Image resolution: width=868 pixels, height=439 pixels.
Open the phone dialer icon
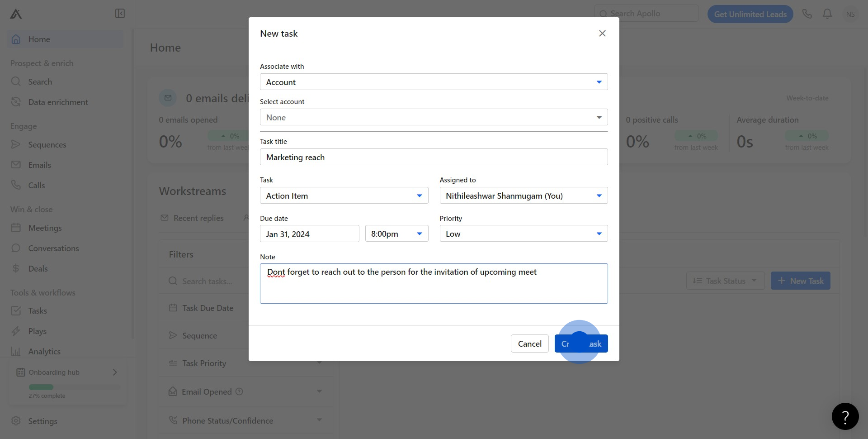807,14
